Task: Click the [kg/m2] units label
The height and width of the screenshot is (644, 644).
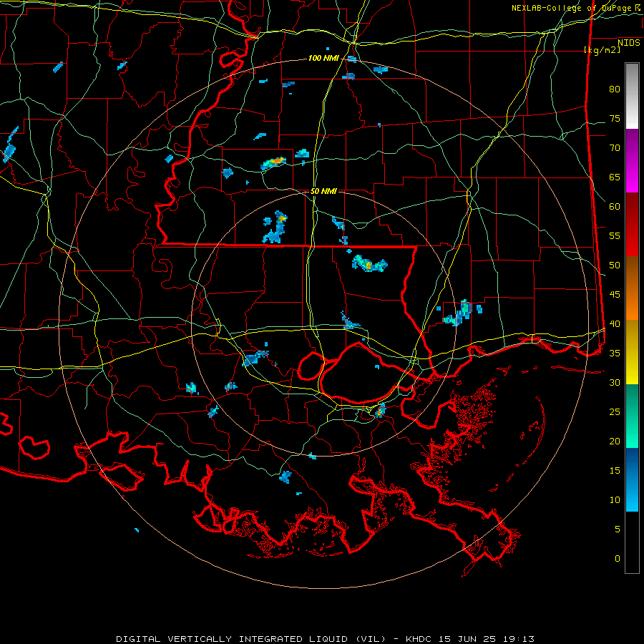Action: click(x=602, y=50)
